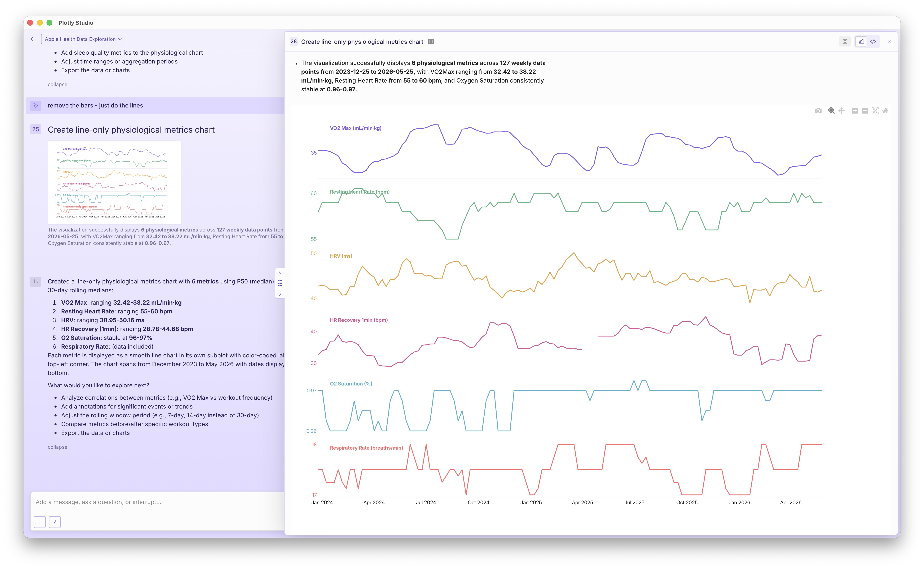The image size is (924, 569).
Task: Click the step 28 number badge
Action: click(x=294, y=42)
